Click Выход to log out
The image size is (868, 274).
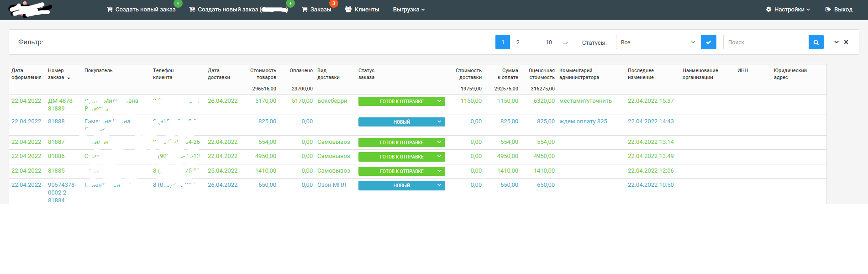839,10
